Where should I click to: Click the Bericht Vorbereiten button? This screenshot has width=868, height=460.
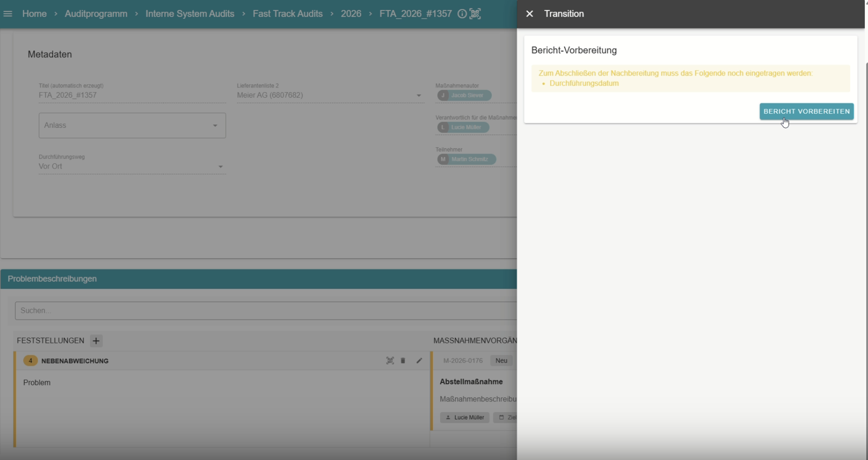[806, 111]
